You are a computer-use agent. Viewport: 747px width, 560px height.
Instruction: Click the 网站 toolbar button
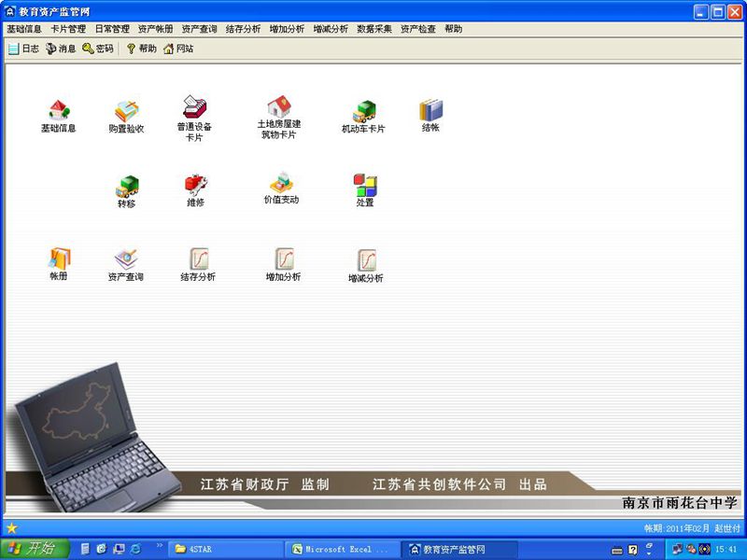coord(177,49)
